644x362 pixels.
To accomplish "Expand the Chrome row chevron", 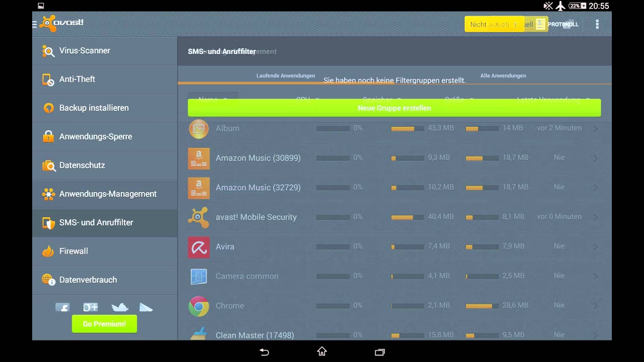I will tap(596, 306).
